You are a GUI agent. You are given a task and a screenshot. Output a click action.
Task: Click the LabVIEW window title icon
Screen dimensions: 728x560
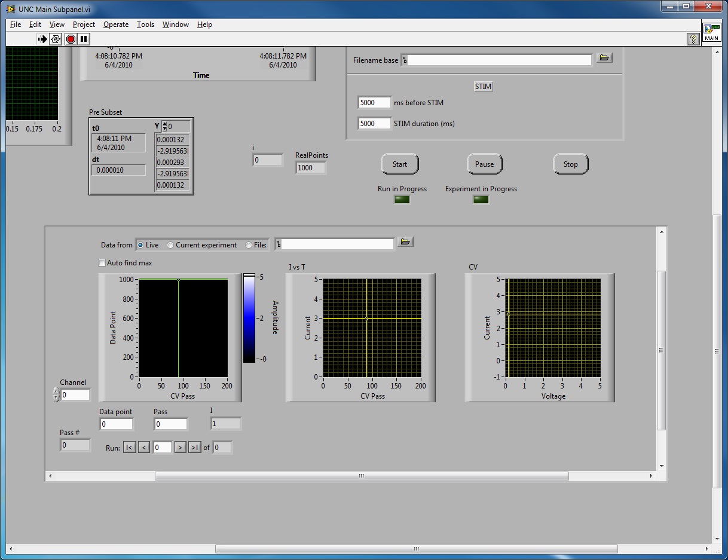12,10
